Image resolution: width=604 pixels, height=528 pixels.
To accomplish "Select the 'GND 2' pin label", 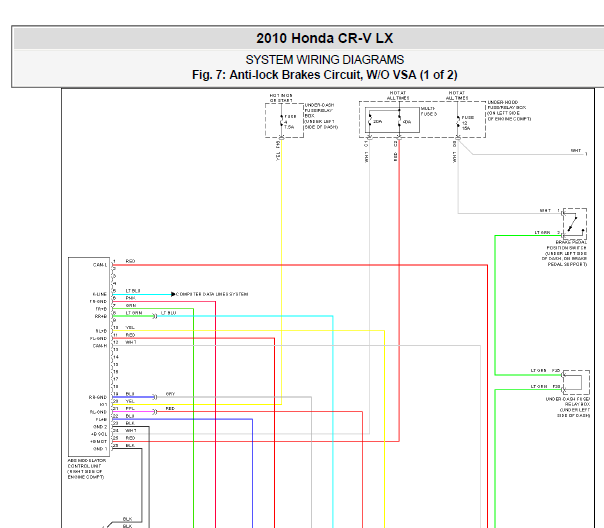I will [100, 427].
